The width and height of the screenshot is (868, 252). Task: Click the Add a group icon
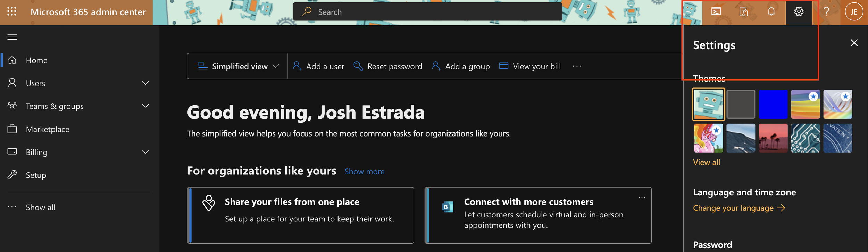click(x=436, y=66)
